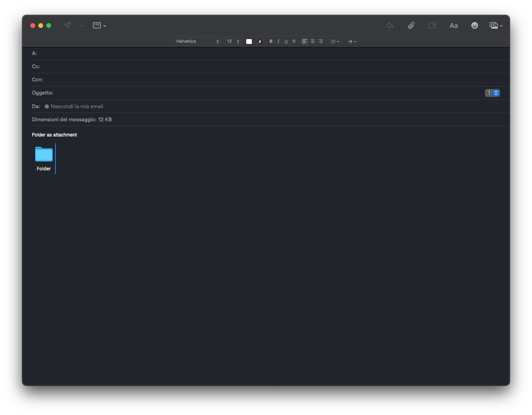Open the header fields options menu

pyautogui.click(x=99, y=26)
